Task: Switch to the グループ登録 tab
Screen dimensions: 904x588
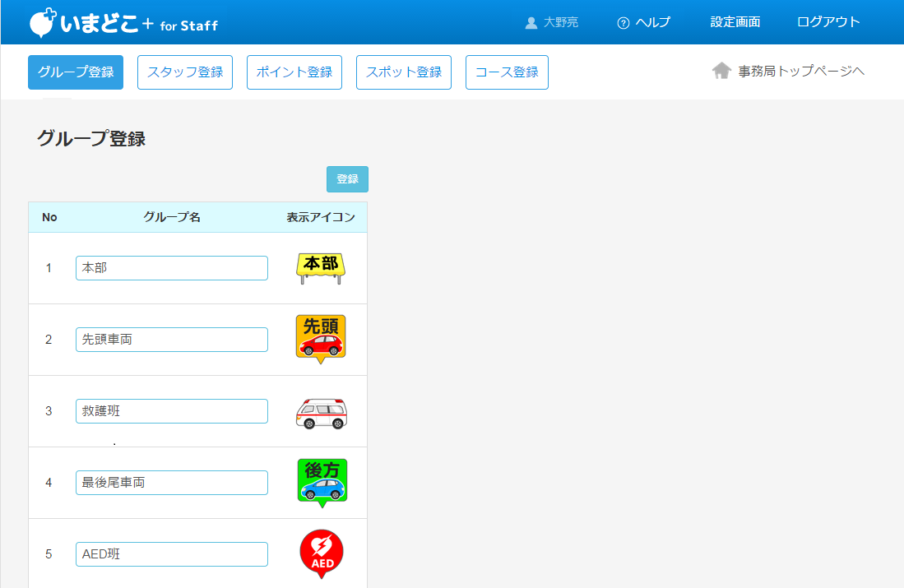Action: (76, 72)
